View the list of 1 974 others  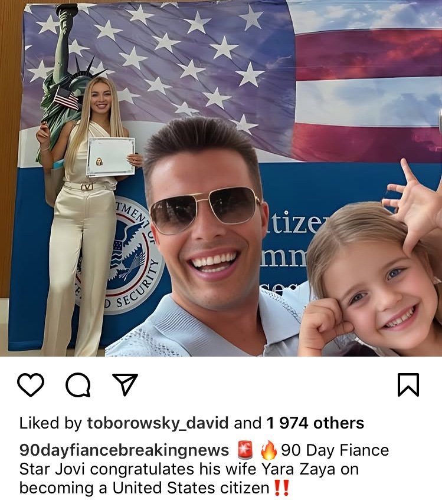click(315, 423)
